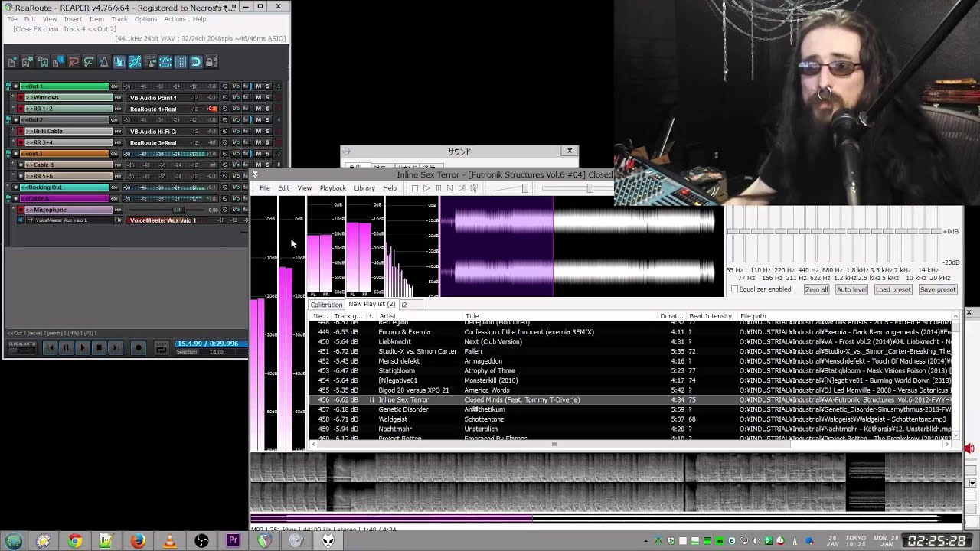This screenshot has width=980, height=551.
Task: Click REAPER transport play button
Action: coord(83,347)
